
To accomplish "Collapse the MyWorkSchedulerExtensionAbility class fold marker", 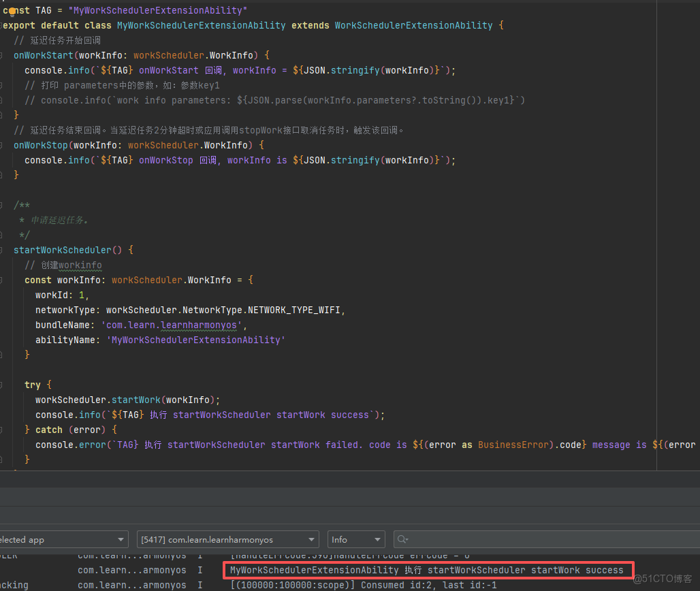I will (2, 26).
